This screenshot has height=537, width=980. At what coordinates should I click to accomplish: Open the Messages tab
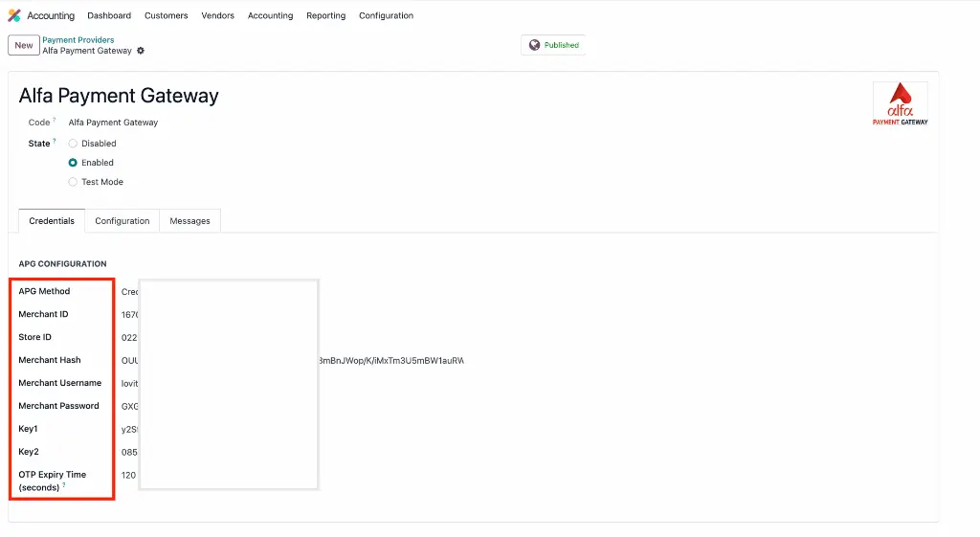coord(189,221)
